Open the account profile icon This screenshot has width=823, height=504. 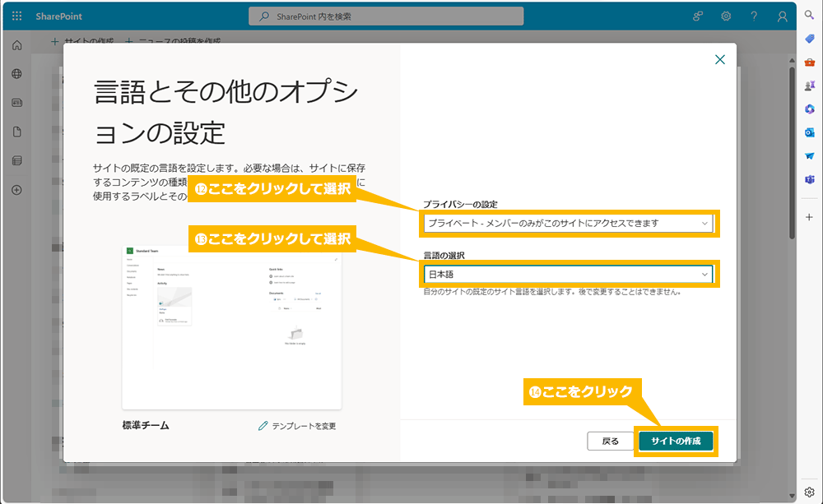[782, 16]
